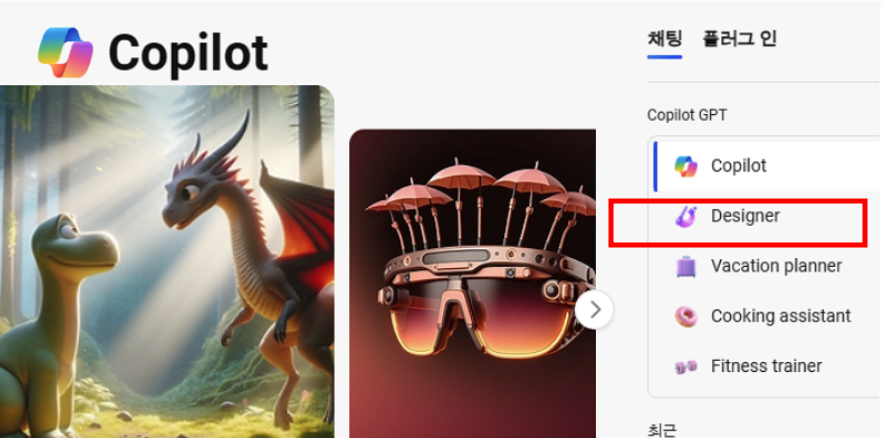Open the 플러그 인 tab
Screen dimensions: 885x438
739,39
